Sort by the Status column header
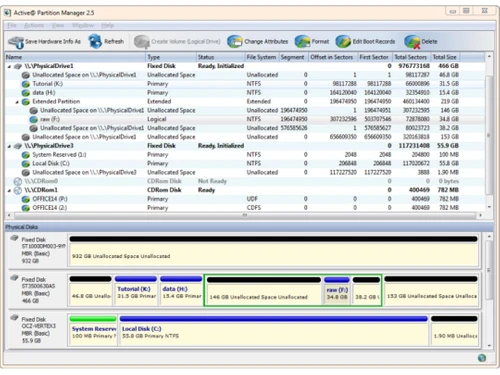The height and width of the screenshot is (375, 500). click(x=221, y=57)
